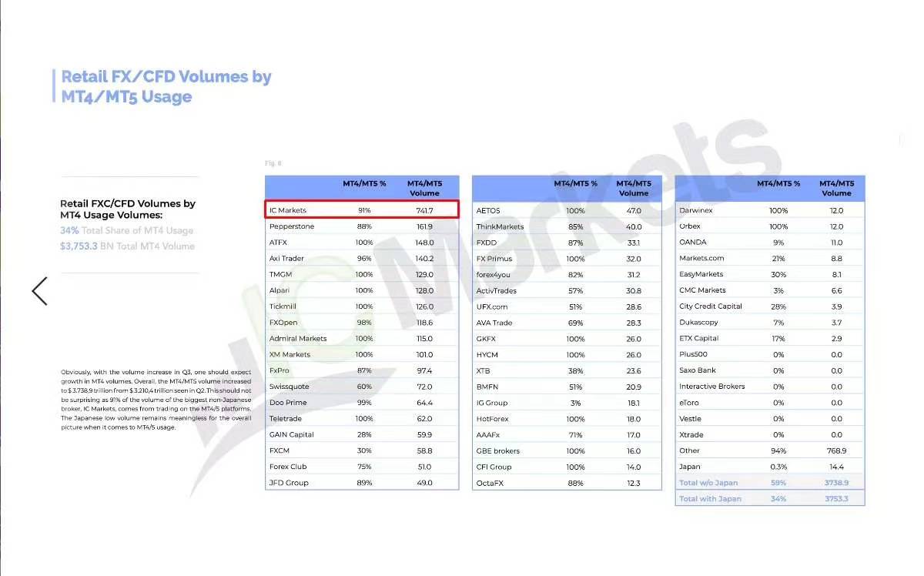Viewport: 924px width, 576px height.
Task: Select the "Pepperstone" row name
Action: [x=292, y=226]
